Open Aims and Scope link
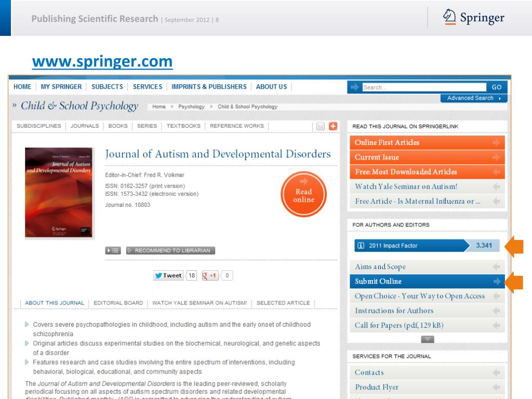The width and height of the screenshot is (532, 399). [427, 267]
